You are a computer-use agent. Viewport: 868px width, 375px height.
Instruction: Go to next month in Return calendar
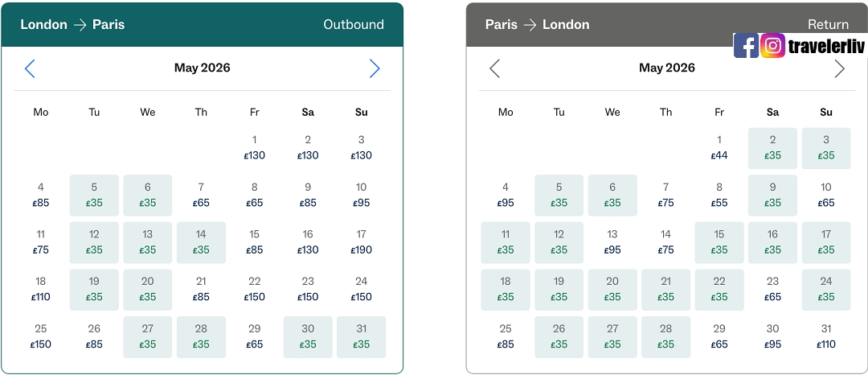pos(839,68)
